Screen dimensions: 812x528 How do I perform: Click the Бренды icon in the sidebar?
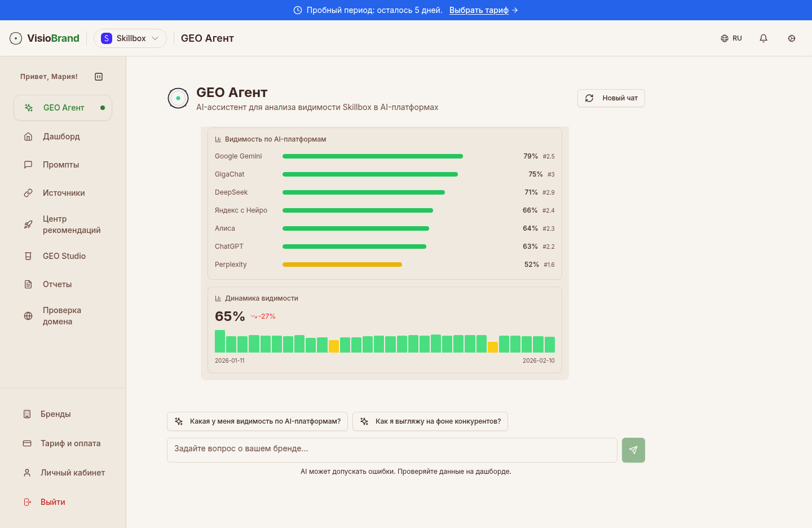(27, 413)
